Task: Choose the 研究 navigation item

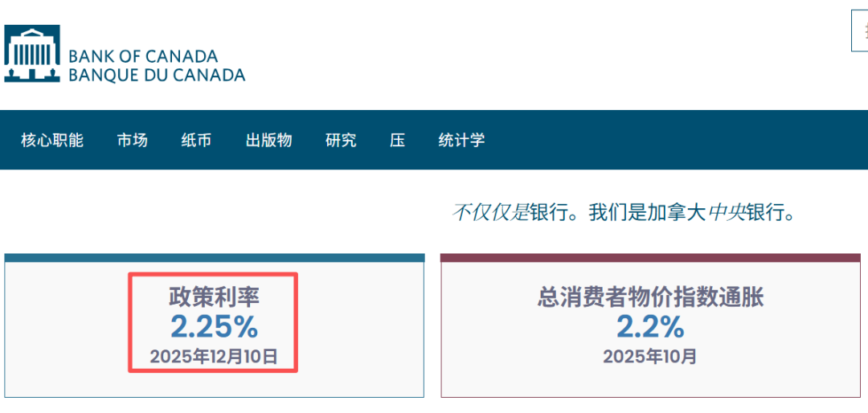Action: [x=341, y=140]
